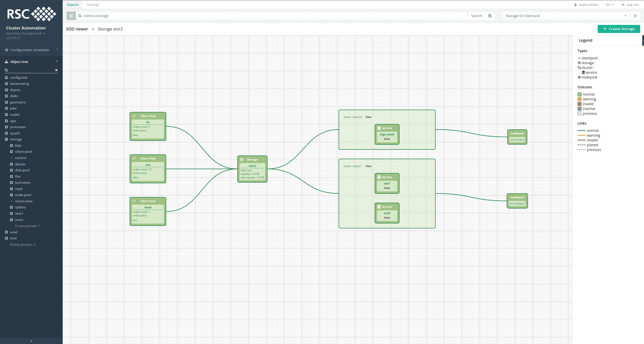Click the Log out icon at top right

click(622, 4)
